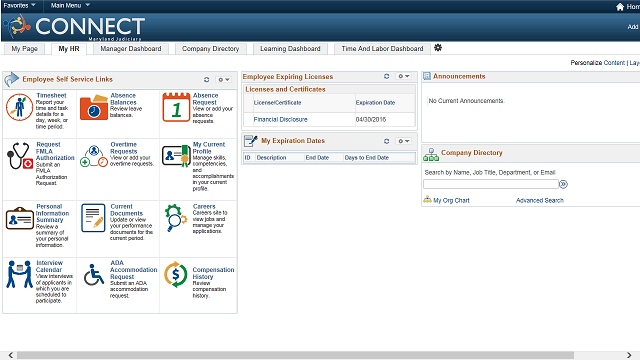Screen dimensions: 640x360
Task: Click the Company Directory org chart icon
Action: 431,155
